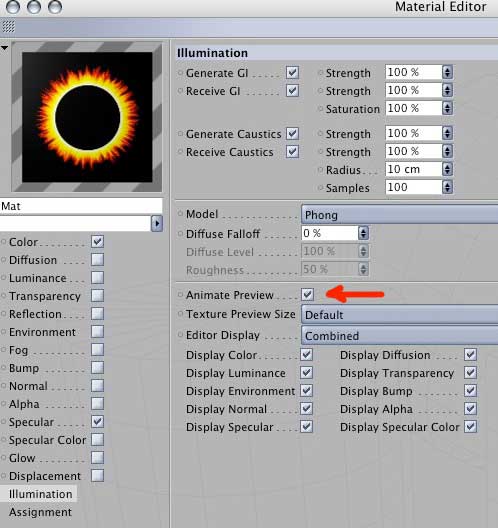Click the Samples 100 value field
This screenshot has height=528, width=498.
click(x=413, y=187)
